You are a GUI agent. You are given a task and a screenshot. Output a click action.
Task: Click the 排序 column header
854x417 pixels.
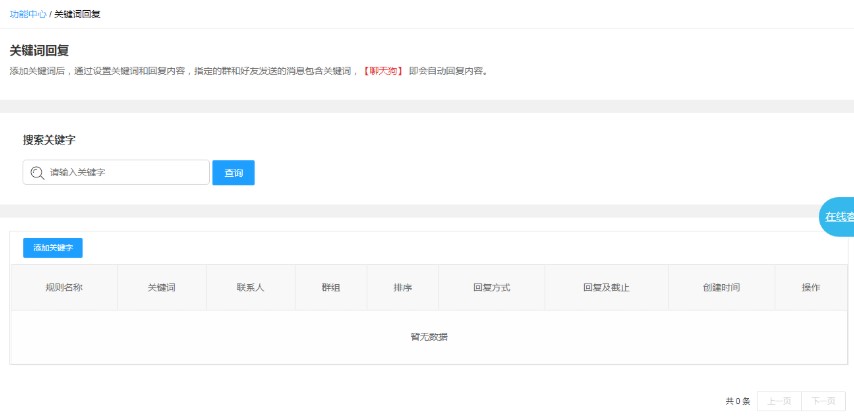tap(403, 288)
